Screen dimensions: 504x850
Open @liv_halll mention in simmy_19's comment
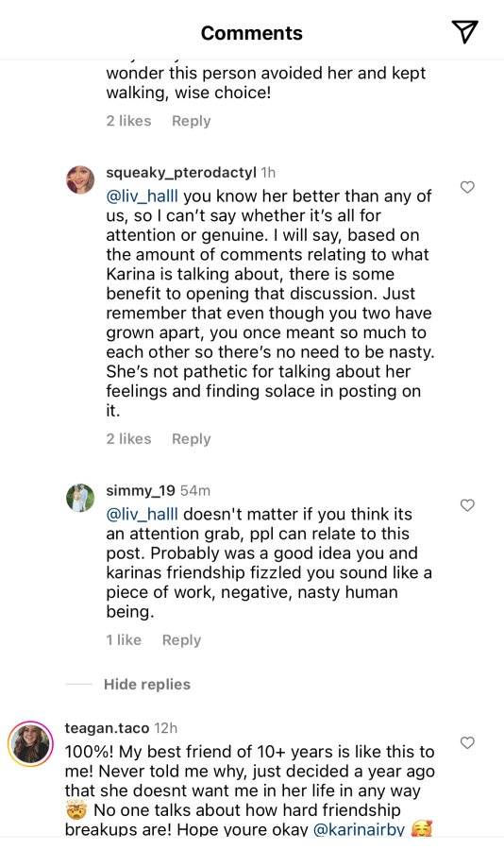click(x=142, y=514)
